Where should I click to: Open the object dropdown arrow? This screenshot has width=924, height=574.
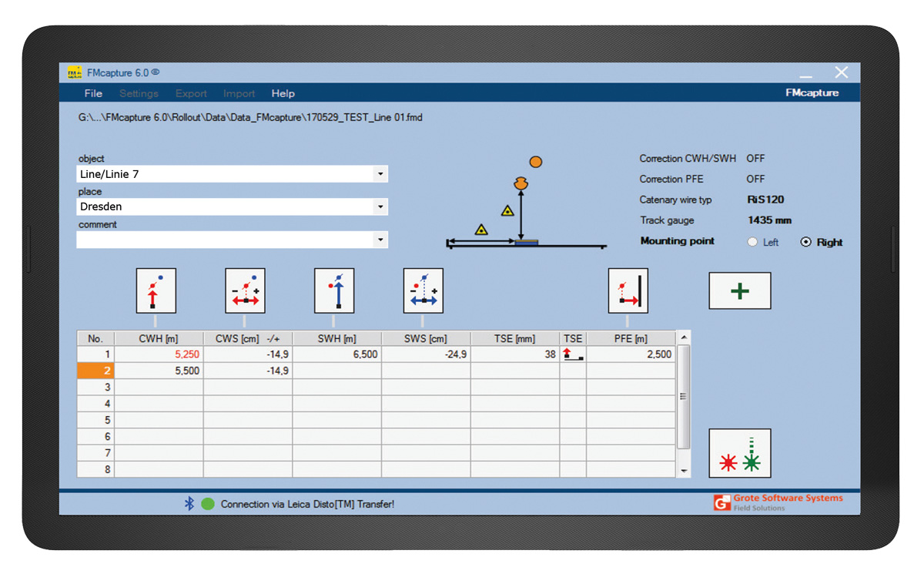[x=380, y=174]
